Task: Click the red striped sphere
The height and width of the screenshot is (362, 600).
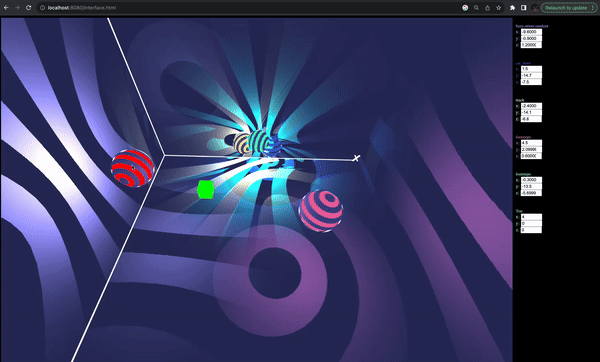Action: (x=132, y=168)
